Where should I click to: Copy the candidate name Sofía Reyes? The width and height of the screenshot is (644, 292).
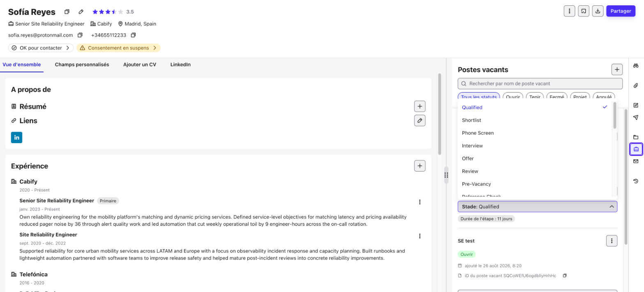coord(67,12)
